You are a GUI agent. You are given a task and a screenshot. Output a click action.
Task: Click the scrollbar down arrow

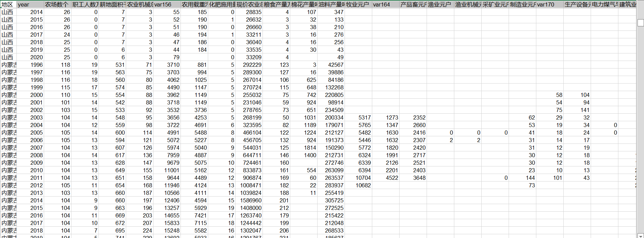coord(641,236)
